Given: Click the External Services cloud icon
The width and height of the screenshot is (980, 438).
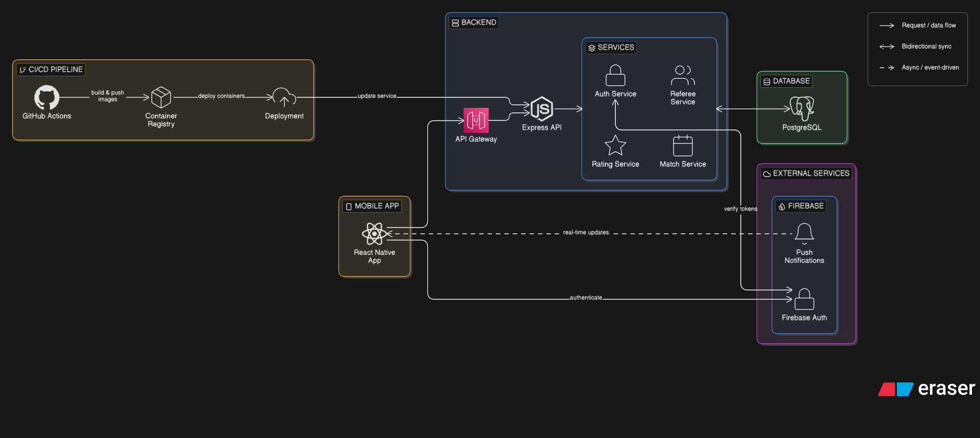Looking at the screenshot, I should pyautogui.click(x=767, y=174).
